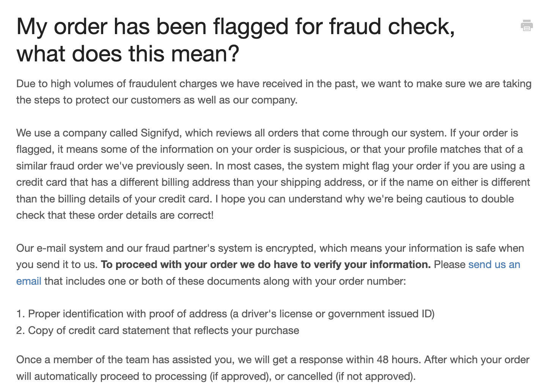Select the "what does this mean?" heading line
Viewport: 550px width, 392px height.
point(128,53)
